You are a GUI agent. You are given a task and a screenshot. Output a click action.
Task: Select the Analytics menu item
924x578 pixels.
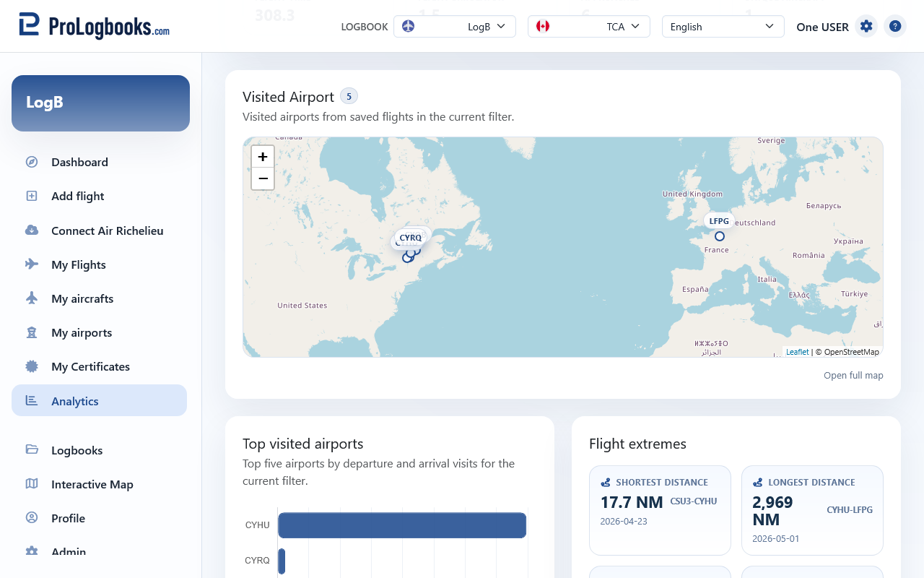(99, 401)
